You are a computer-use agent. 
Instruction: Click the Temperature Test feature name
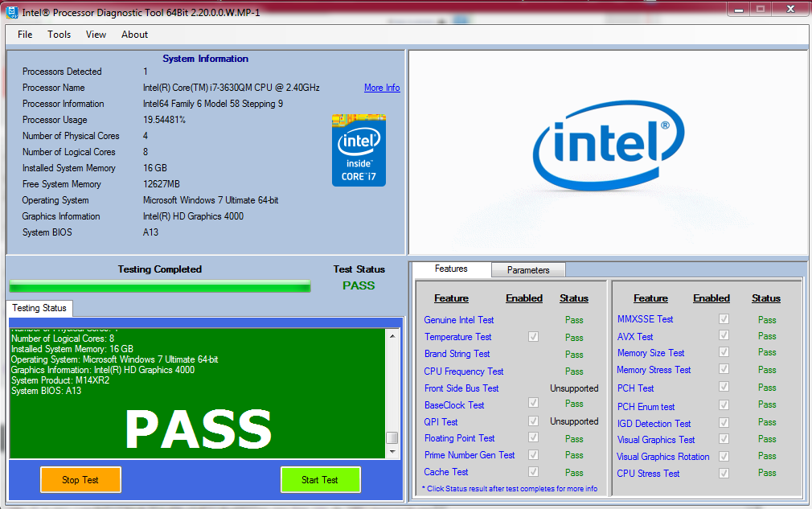457,337
